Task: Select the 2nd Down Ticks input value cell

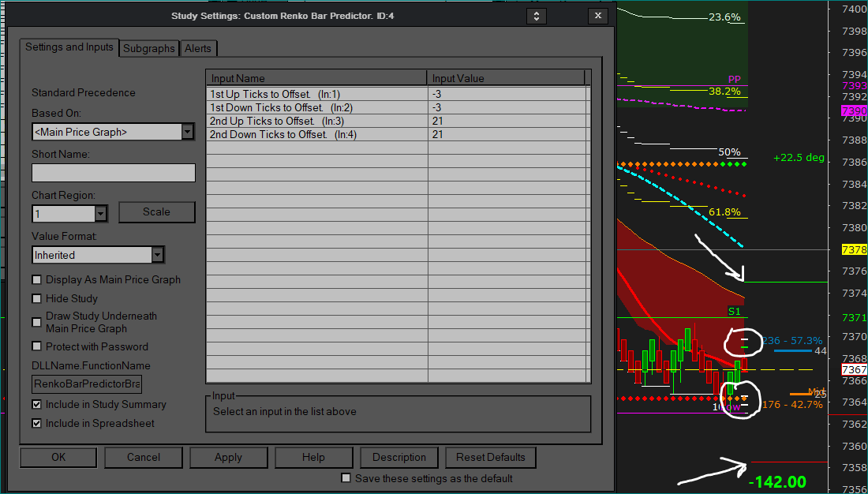Action: [508, 135]
